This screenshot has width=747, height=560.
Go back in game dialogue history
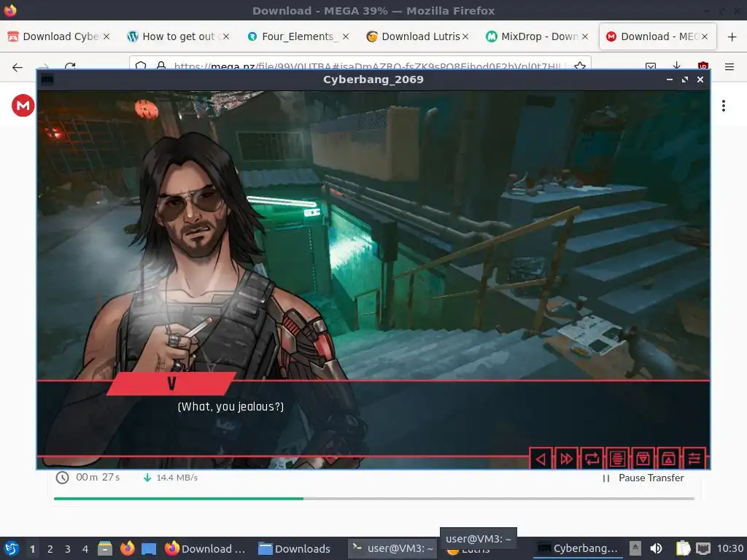[x=541, y=459]
